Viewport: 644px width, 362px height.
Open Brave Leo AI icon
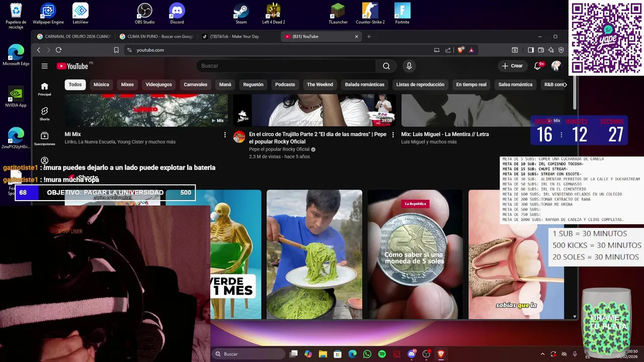[551, 50]
